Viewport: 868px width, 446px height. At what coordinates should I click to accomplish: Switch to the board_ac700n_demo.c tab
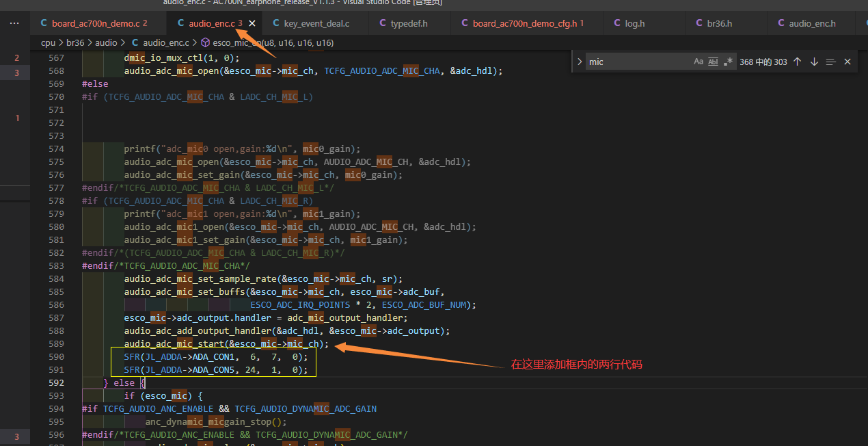tap(98, 23)
